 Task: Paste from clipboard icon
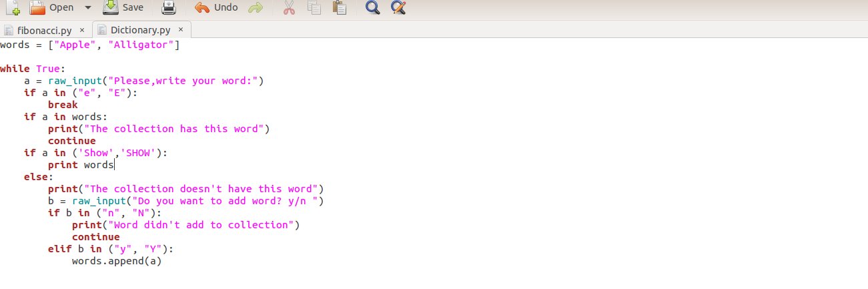click(x=340, y=8)
